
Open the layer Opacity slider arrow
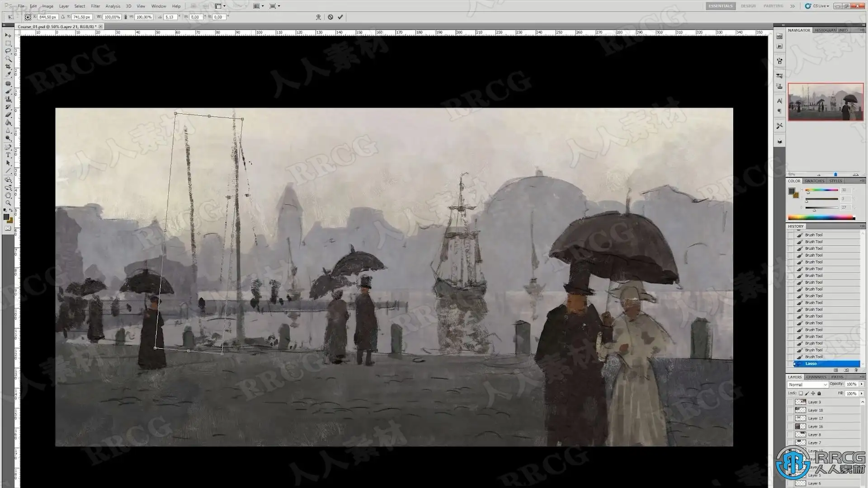[862, 384]
